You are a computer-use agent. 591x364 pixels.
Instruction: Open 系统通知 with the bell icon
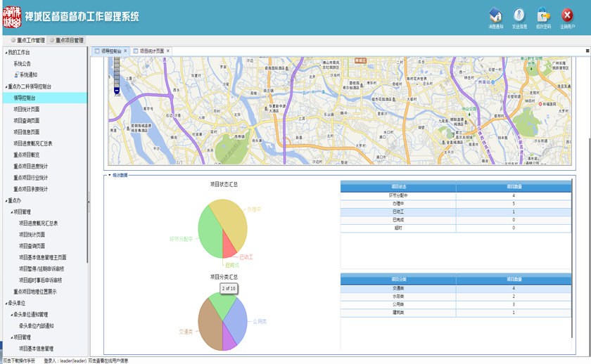click(27, 75)
